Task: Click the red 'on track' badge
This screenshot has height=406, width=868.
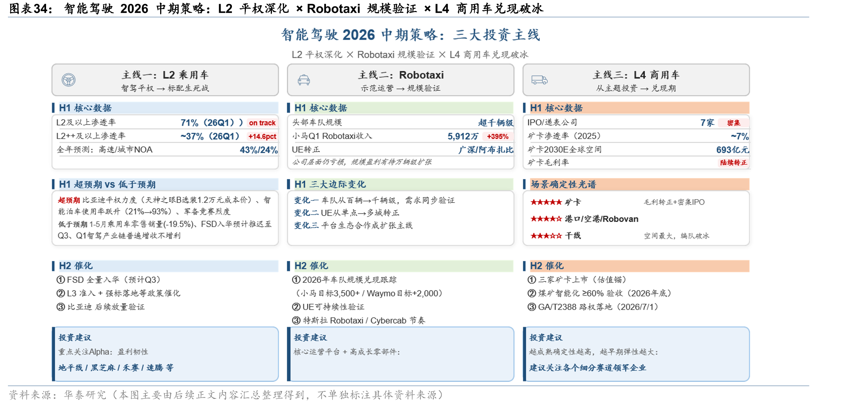Action: (262, 123)
